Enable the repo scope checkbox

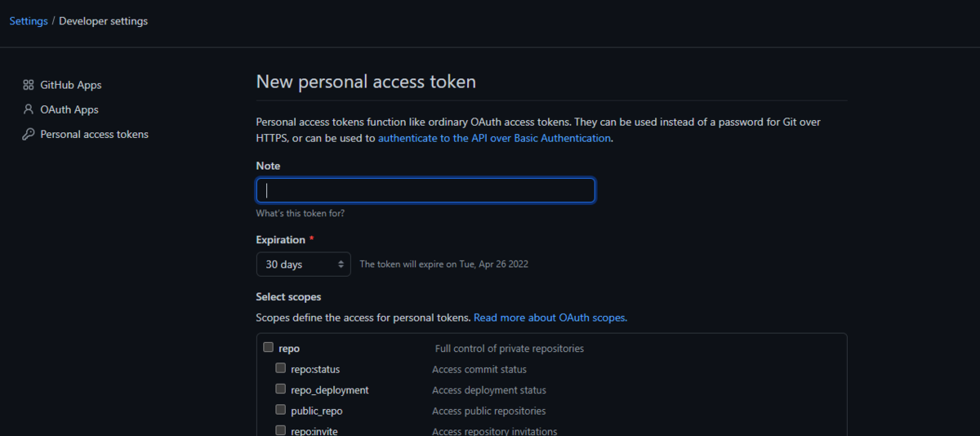pos(268,348)
